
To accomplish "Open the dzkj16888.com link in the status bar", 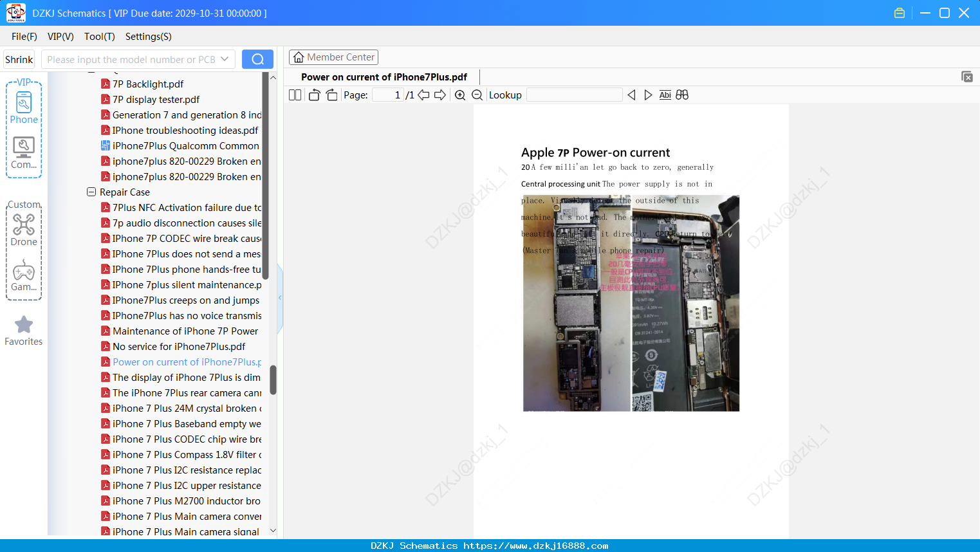I will click(535, 546).
